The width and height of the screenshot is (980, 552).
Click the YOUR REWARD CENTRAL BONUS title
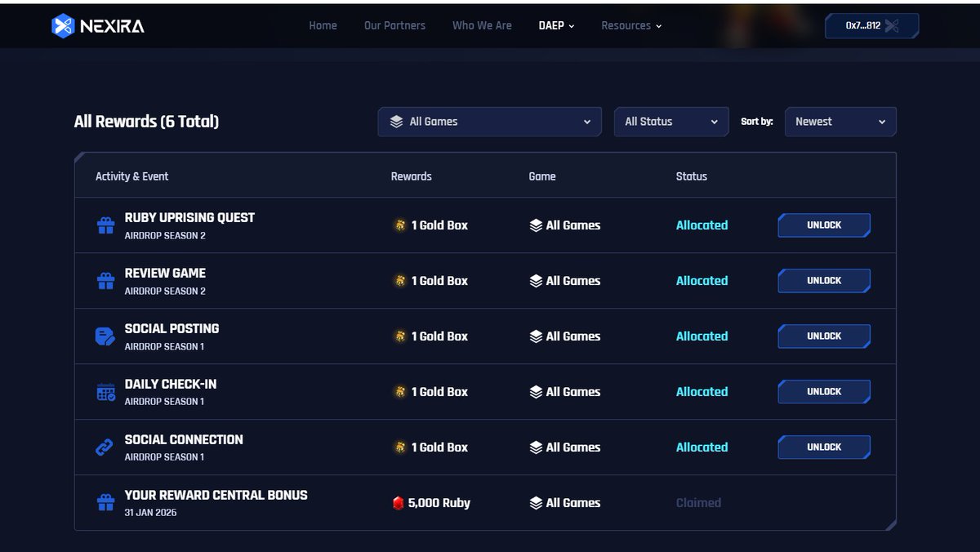(216, 496)
